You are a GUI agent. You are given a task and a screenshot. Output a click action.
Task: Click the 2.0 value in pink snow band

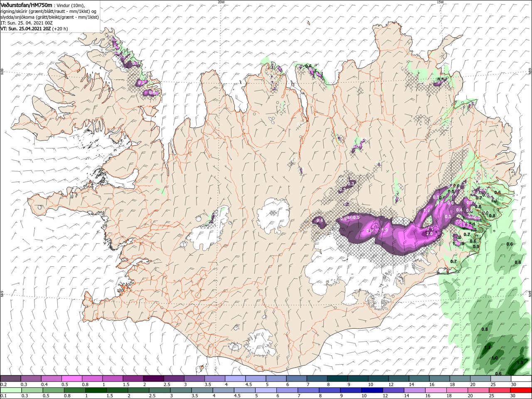[x=429, y=234]
